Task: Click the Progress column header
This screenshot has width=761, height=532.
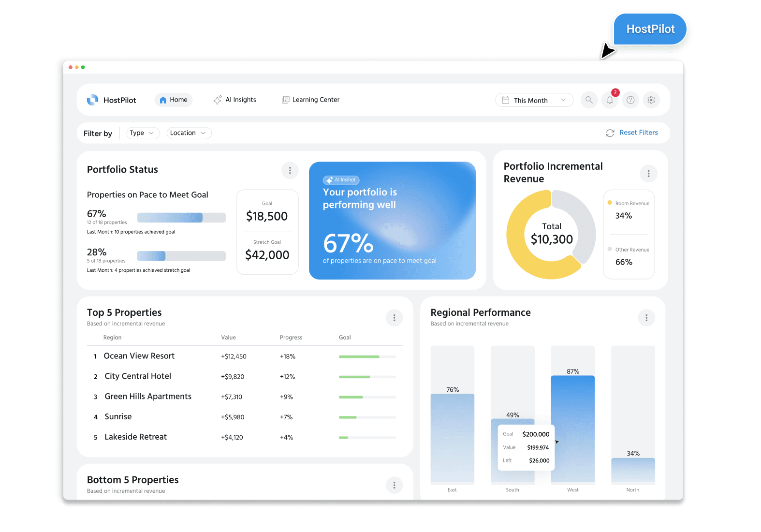Action: [291, 338]
